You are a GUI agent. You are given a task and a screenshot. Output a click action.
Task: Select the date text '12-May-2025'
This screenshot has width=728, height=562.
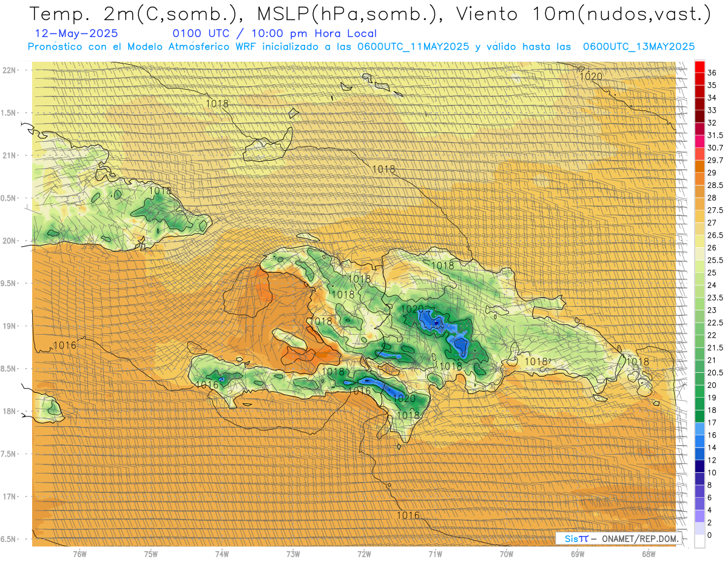[76, 33]
